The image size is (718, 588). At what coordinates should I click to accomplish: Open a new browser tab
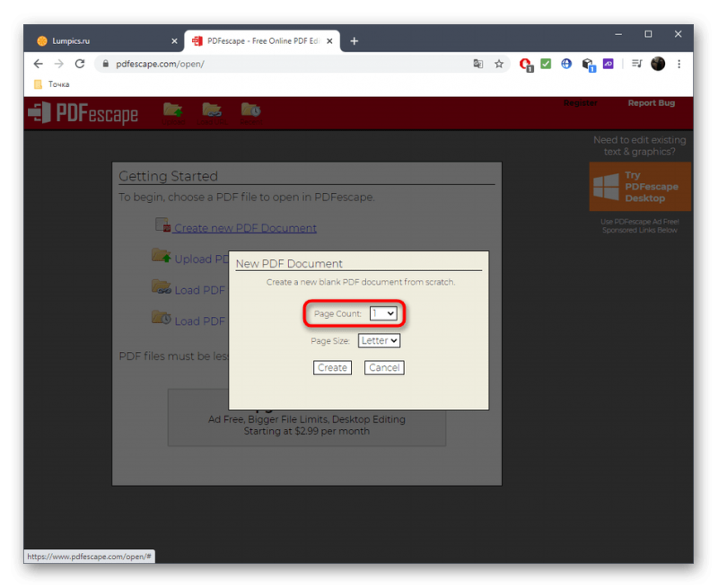pyautogui.click(x=354, y=41)
